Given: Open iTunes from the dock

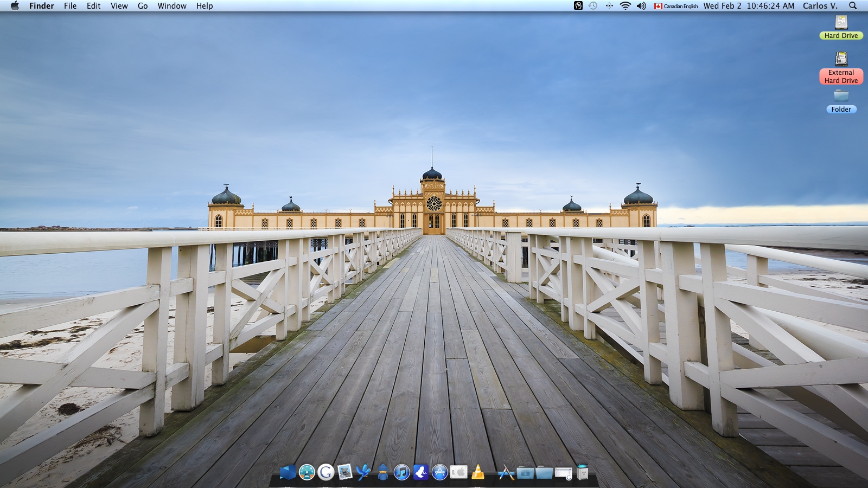Looking at the screenshot, I should coord(401,472).
